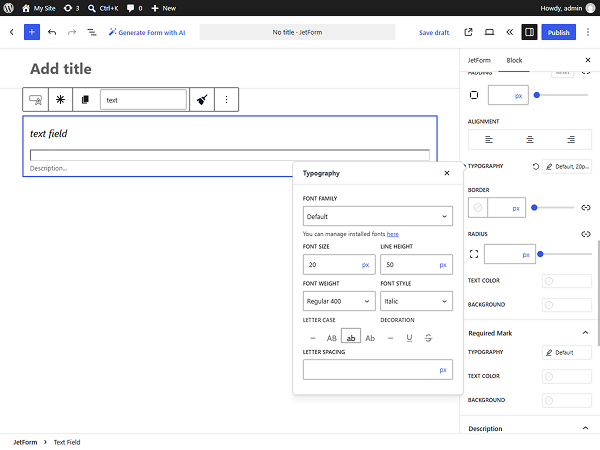Image resolution: width=600 pixels, height=450 pixels.
Task: Click the Description placeholder under the field
Action: point(49,168)
